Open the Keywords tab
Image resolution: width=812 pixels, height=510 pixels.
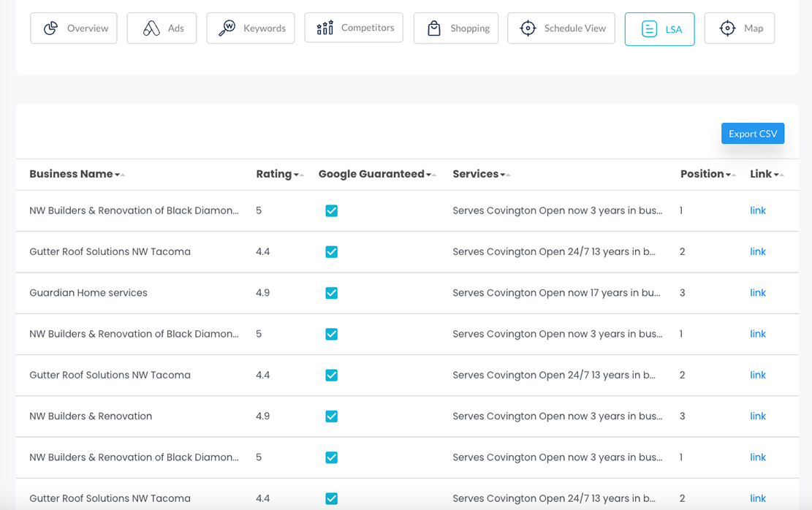pyautogui.click(x=251, y=28)
